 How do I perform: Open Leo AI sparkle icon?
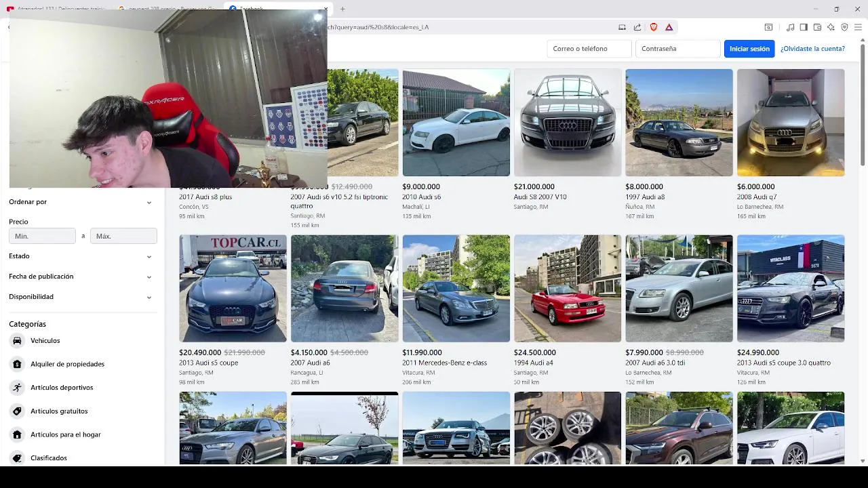point(831,27)
